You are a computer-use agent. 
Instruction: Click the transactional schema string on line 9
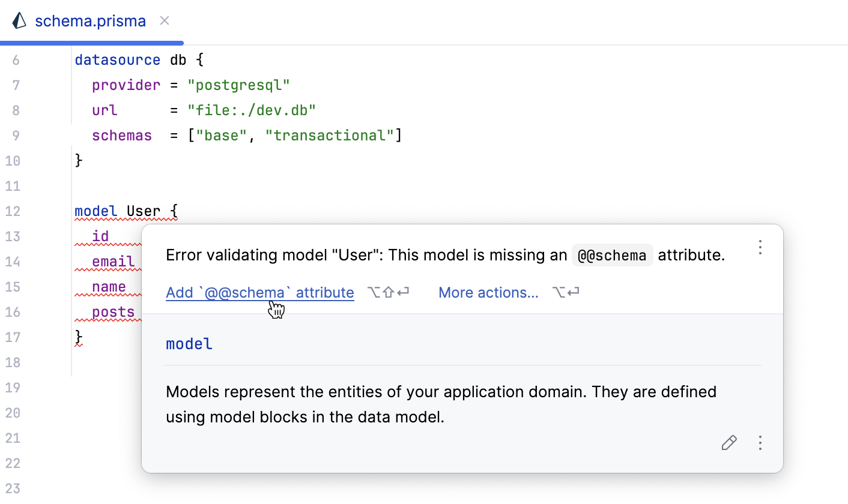coord(331,135)
